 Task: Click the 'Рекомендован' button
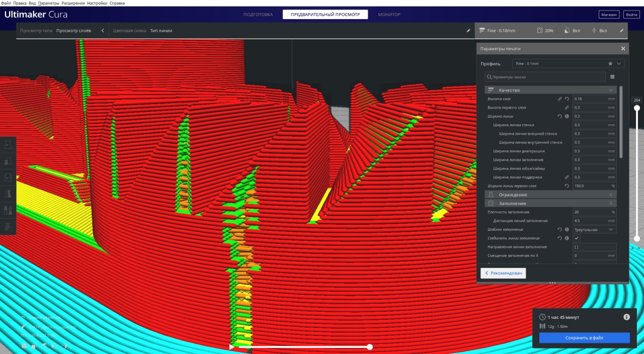(x=503, y=273)
